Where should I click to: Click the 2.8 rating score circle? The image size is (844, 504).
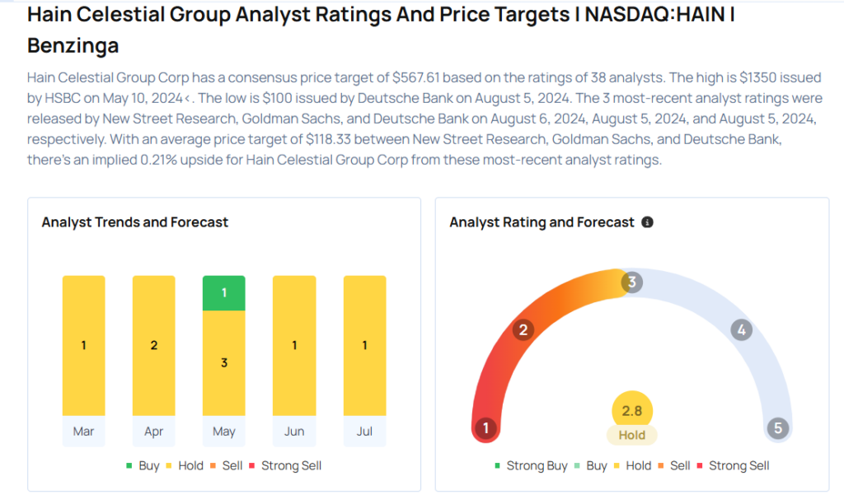tap(632, 411)
